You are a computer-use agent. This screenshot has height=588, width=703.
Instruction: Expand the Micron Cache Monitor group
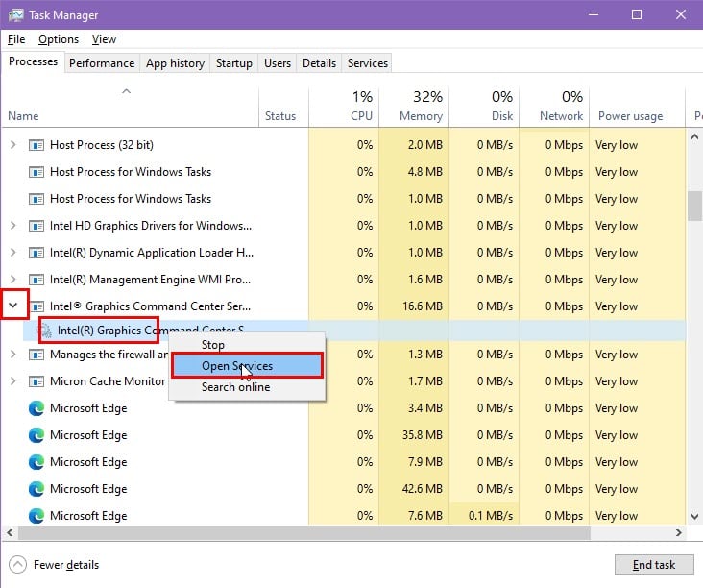pyautogui.click(x=13, y=381)
